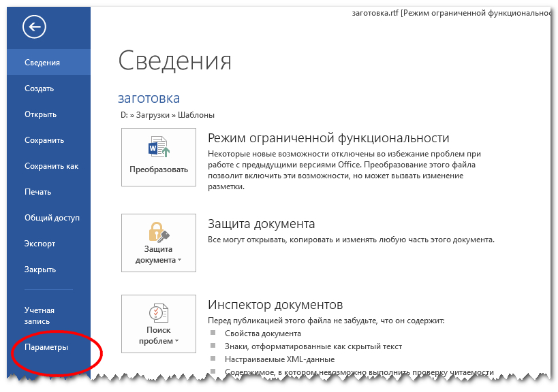Choose Экспорт in the left panel

(40, 244)
